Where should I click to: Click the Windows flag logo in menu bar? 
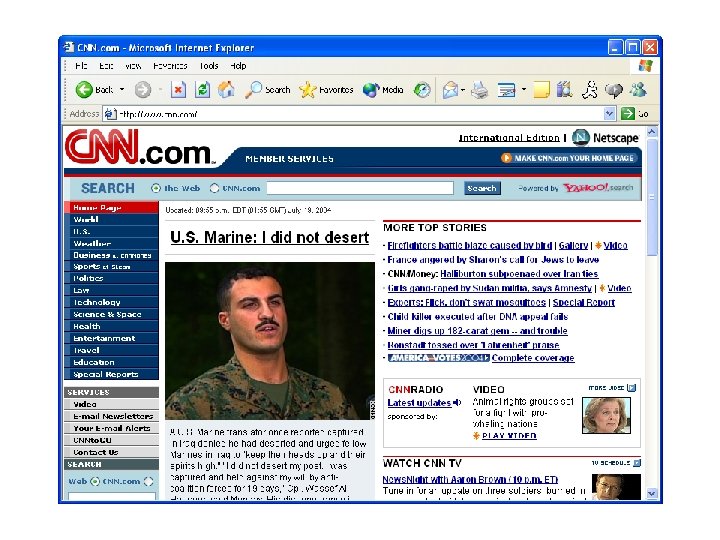tap(646, 66)
